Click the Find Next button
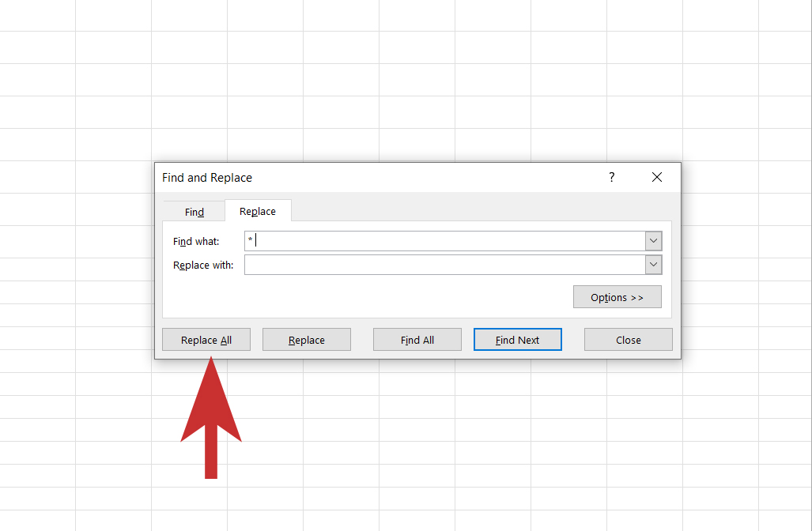 (x=517, y=340)
